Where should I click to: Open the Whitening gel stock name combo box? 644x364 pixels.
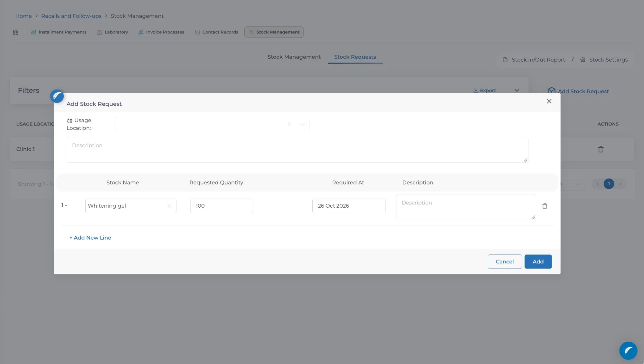(x=131, y=206)
